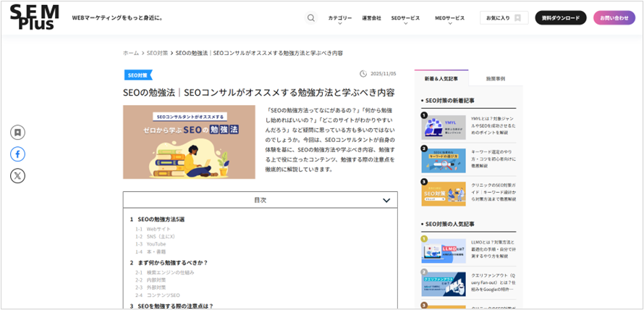Viewport: 644px width, 310px height.
Task: Open the YMYL article thumbnail
Action: (x=444, y=127)
